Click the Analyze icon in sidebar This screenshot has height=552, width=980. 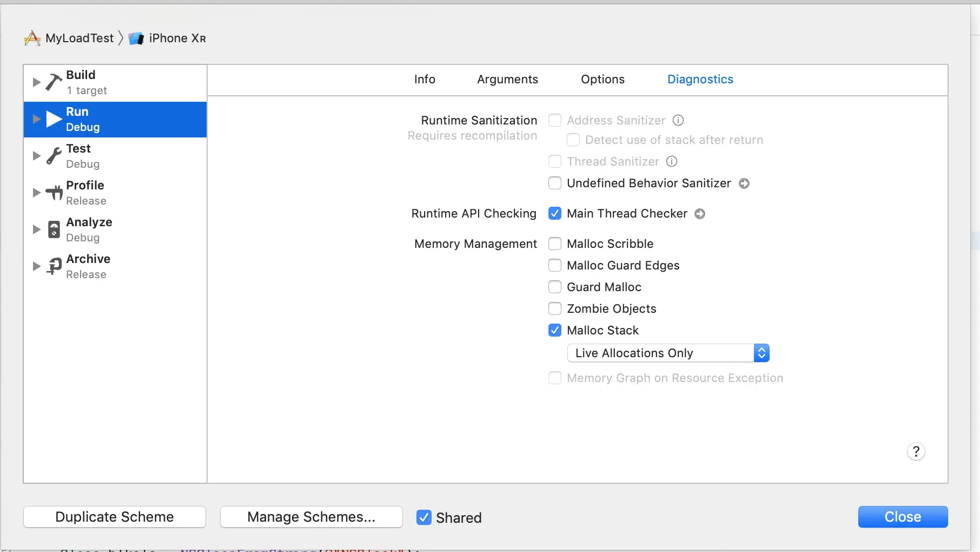54,229
